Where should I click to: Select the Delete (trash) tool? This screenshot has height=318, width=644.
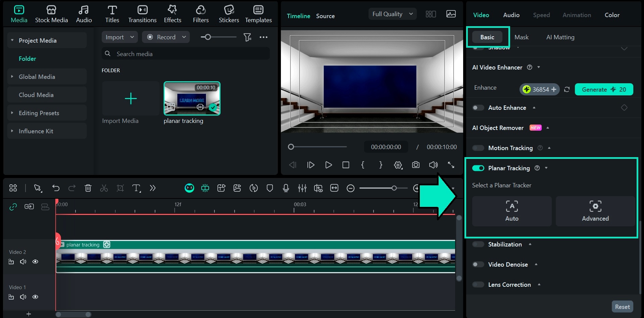coord(88,188)
